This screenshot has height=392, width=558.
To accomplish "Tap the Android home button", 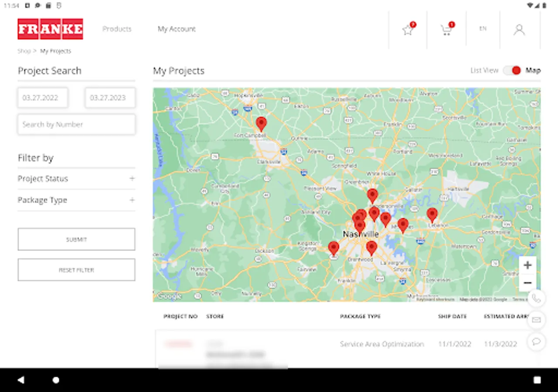I will (x=56, y=380).
